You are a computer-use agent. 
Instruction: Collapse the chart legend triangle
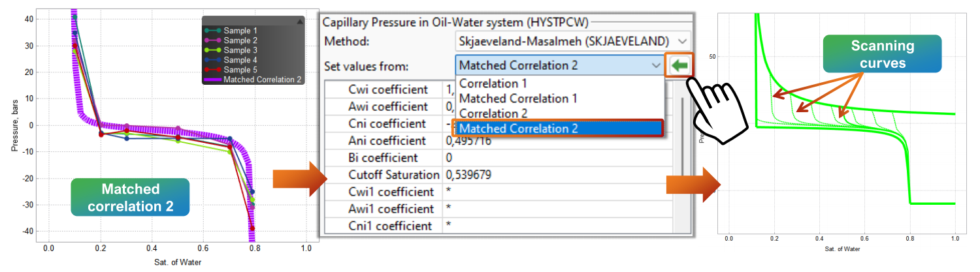[x=300, y=22]
